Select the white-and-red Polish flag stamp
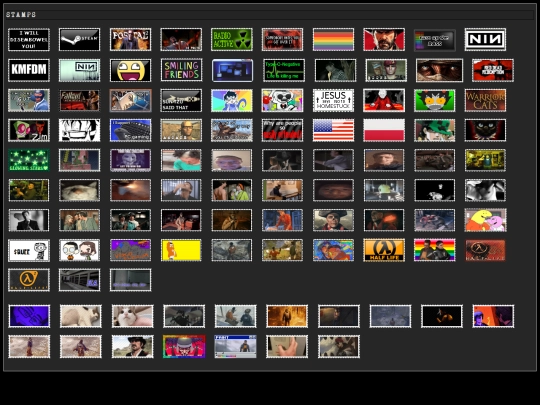Screen dimensions: 540x405 [384, 130]
